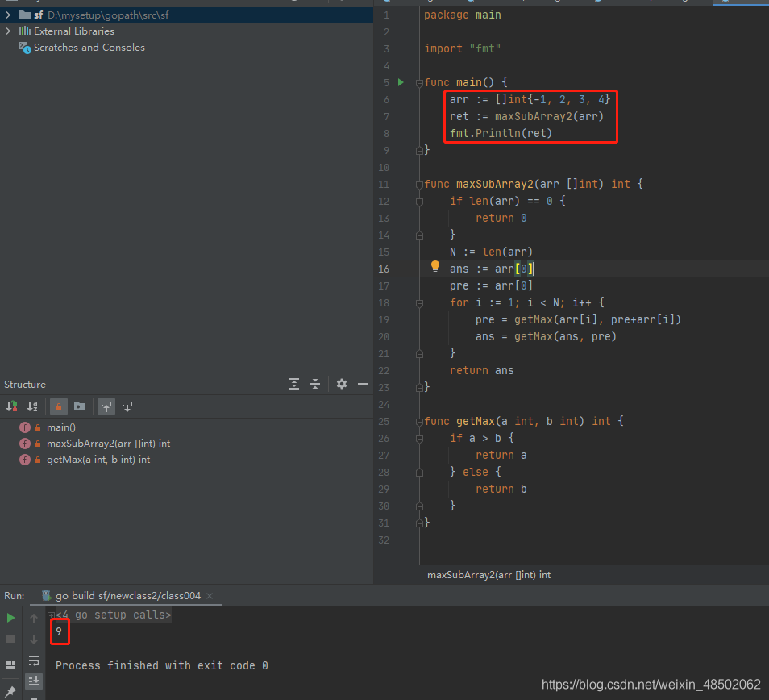The image size is (769, 700).
Task: Toggle autoscroll to source in Structure
Action: pos(106,406)
